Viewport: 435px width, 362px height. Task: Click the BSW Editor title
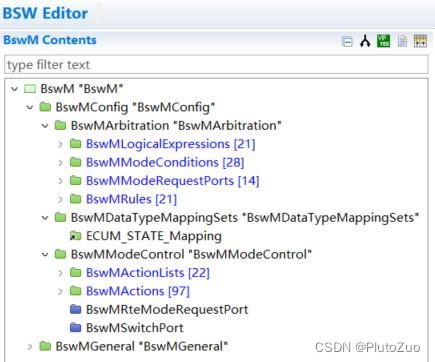pyautogui.click(x=45, y=13)
